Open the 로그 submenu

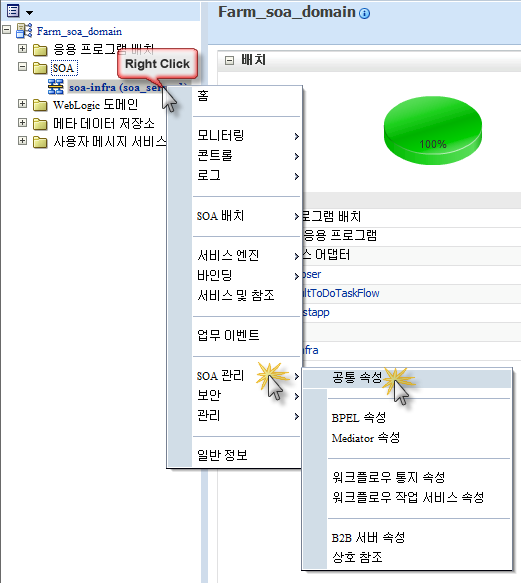coord(245,175)
